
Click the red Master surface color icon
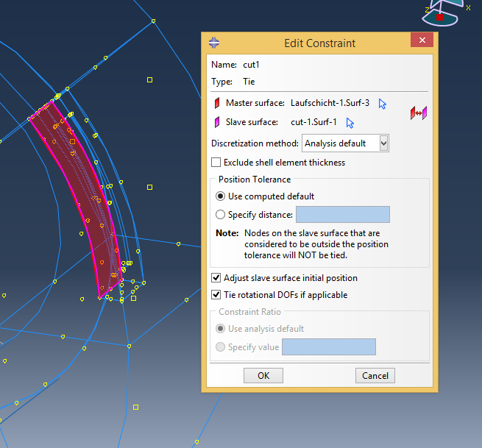[x=217, y=103]
